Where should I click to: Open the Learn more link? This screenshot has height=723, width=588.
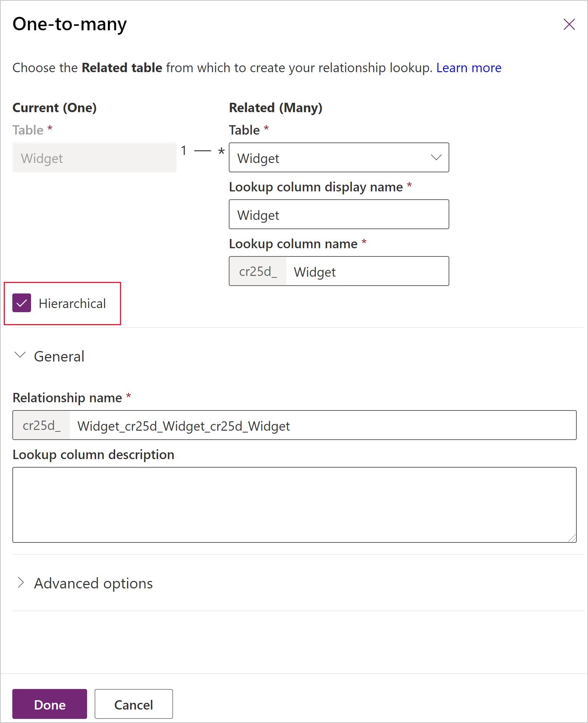469,68
